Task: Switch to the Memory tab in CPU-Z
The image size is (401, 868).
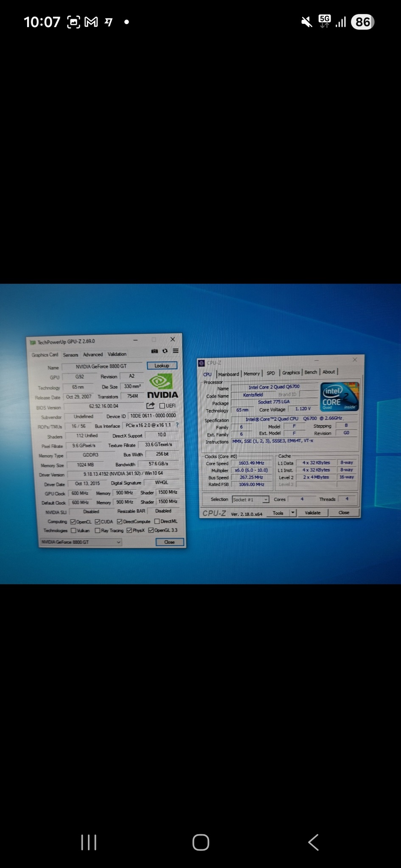Action: click(252, 374)
